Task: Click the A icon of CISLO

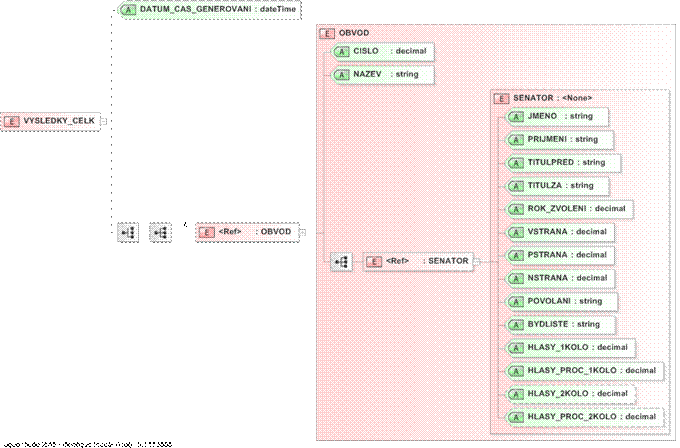Action: click(x=342, y=52)
